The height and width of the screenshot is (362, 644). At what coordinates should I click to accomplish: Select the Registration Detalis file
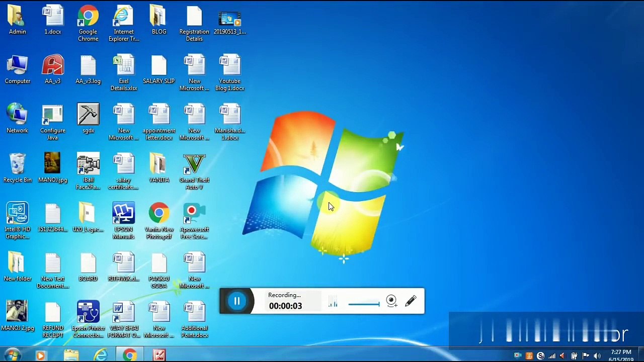coord(194,23)
